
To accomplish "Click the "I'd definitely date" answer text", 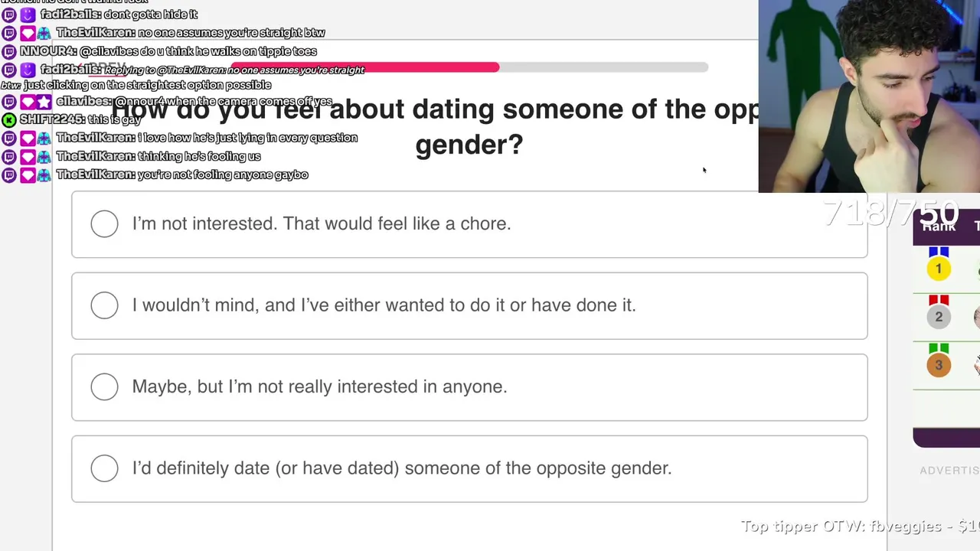I will click(x=401, y=468).
